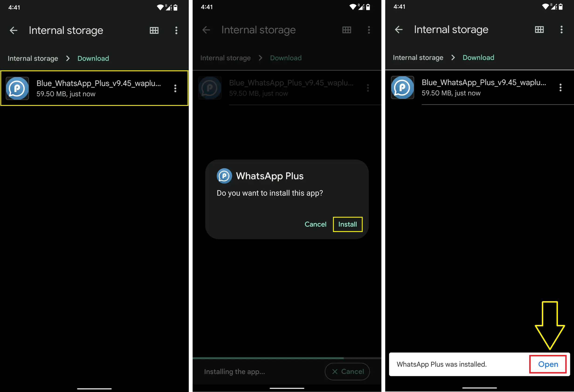Open the Download folder breadcrumb
The height and width of the screenshot is (392, 574).
(93, 57)
